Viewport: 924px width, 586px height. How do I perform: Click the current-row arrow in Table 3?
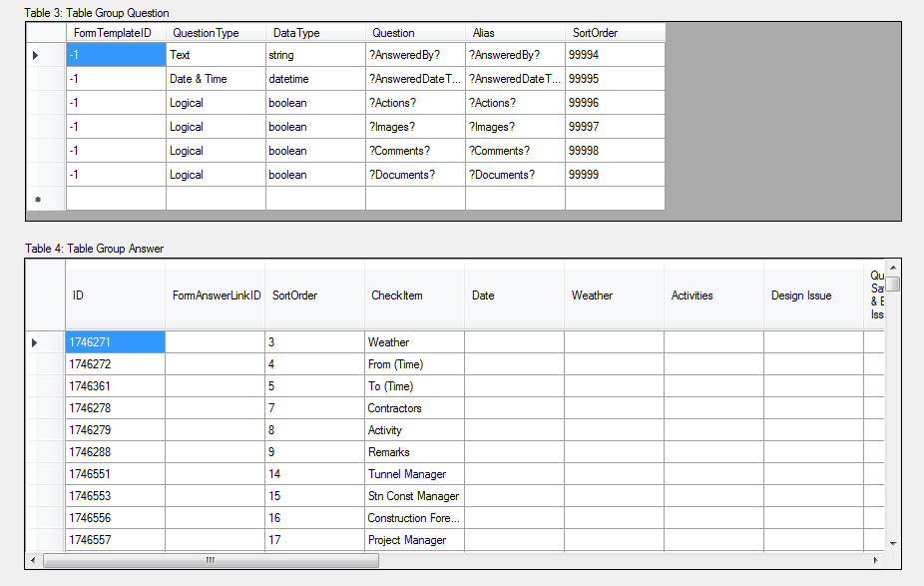click(x=35, y=56)
